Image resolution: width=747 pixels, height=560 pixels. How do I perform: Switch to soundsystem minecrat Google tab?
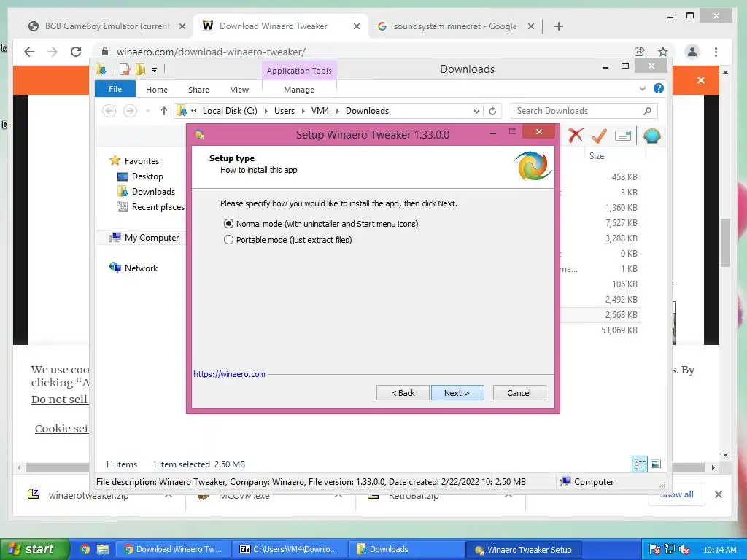(x=455, y=26)
